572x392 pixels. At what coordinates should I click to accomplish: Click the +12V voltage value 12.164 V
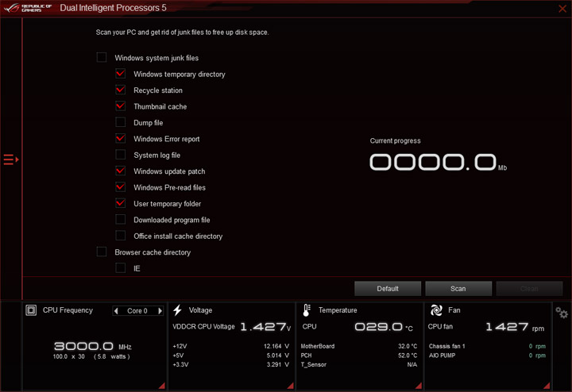point(276,346)
